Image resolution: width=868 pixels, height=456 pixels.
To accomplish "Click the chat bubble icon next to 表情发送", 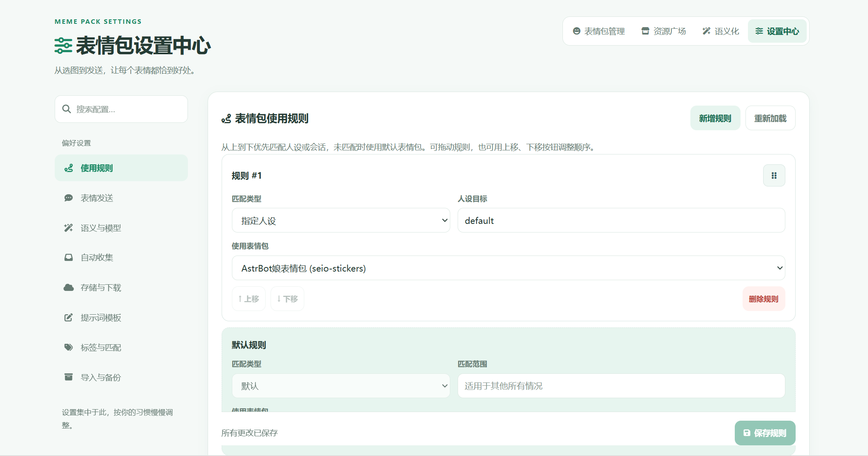I will click(69, 198).
